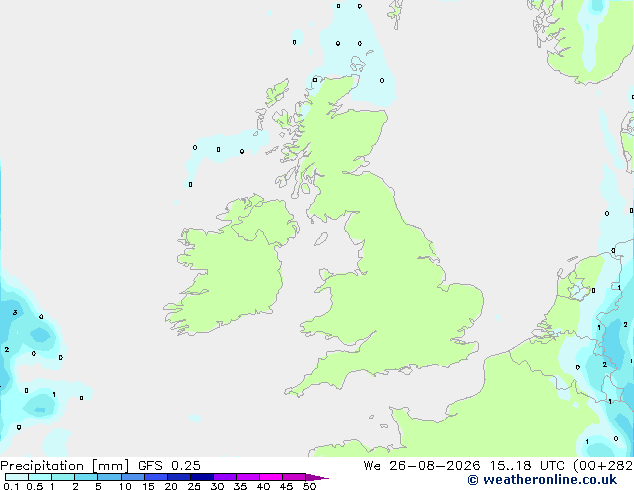Select the 45–50 mm legend swatch

point(294,477)
